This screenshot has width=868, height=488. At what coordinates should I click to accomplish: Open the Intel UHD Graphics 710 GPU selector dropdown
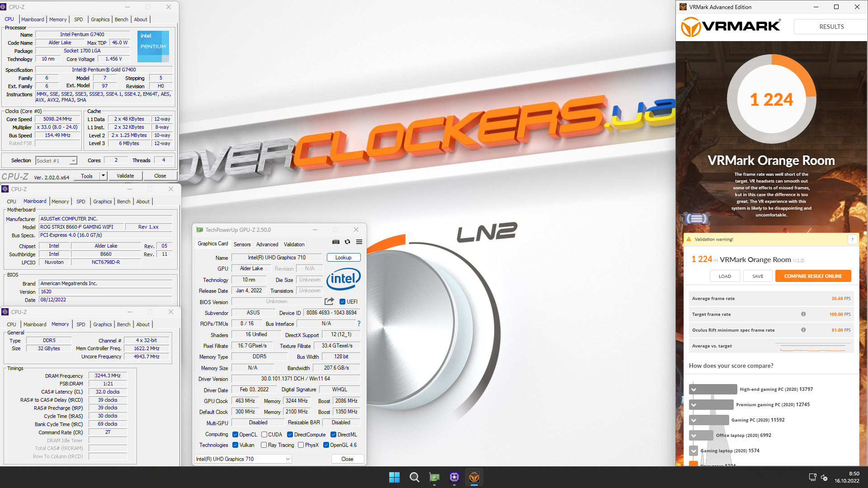click(x=243, y=459)
